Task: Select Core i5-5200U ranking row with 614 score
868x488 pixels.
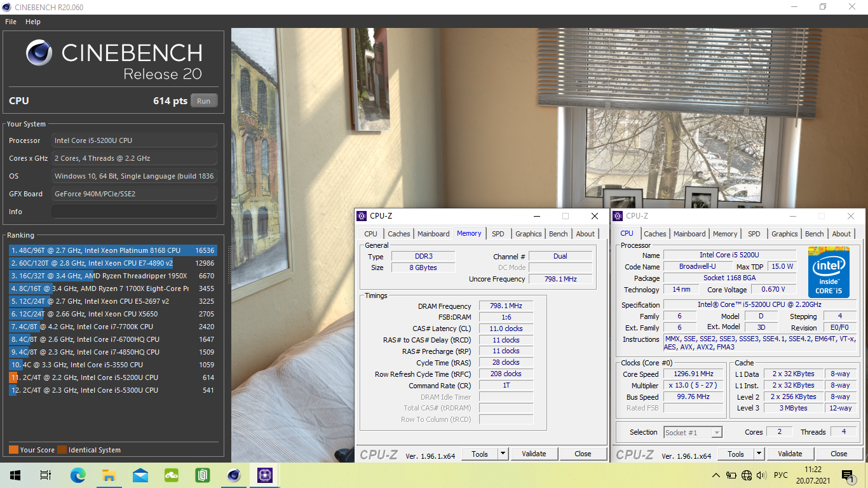Action: 113,377
